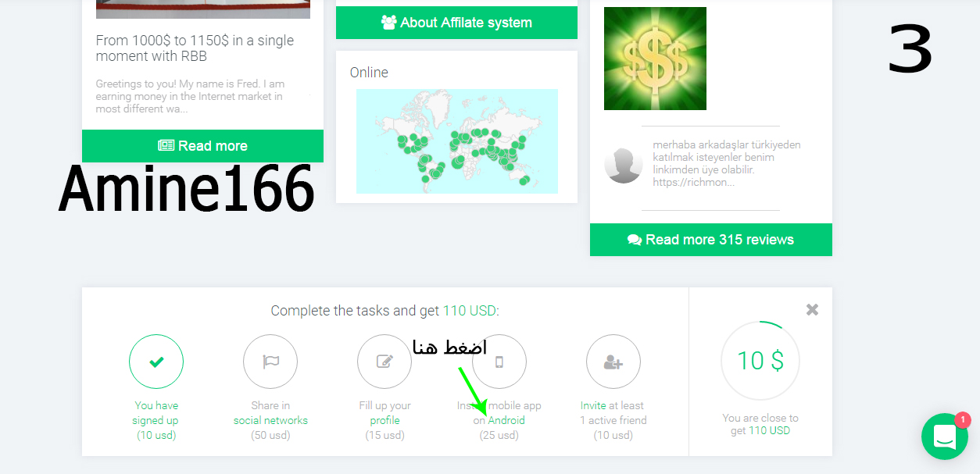
Task: Close the tasks panel with the X
Action: [x=813, y=310]
